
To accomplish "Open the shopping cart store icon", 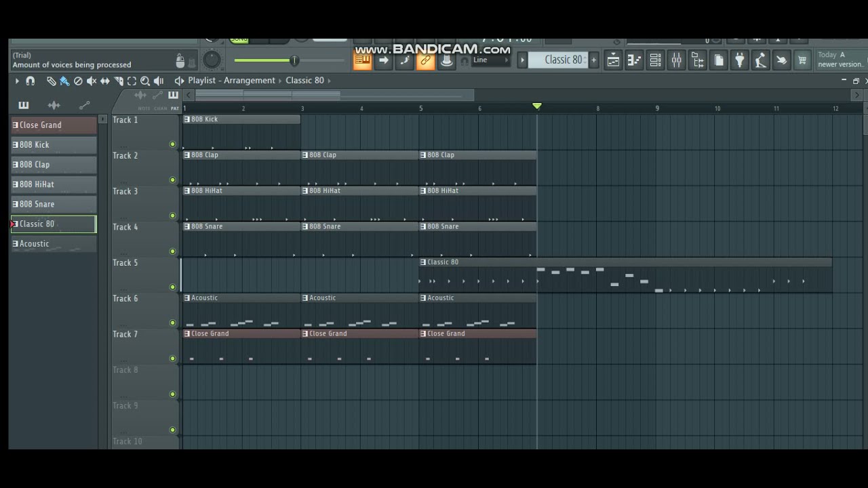I will coord(802,60).
